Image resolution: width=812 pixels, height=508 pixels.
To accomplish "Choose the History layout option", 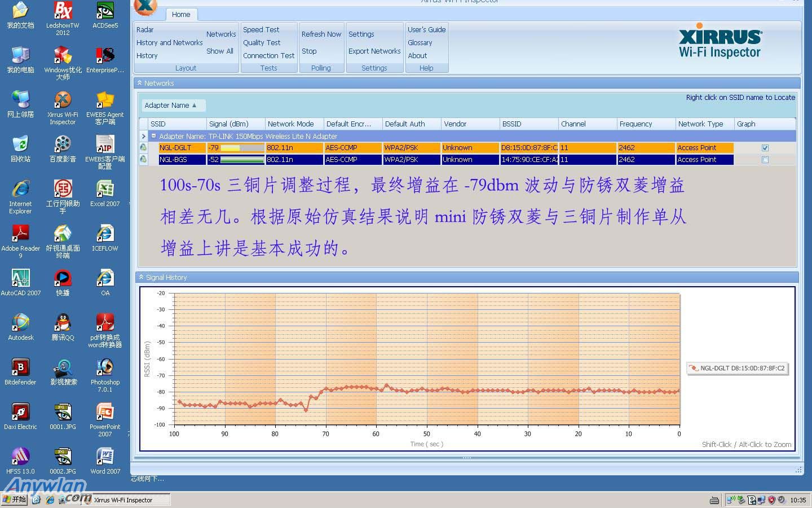I will pyautogui.click(x=147, y=55).
